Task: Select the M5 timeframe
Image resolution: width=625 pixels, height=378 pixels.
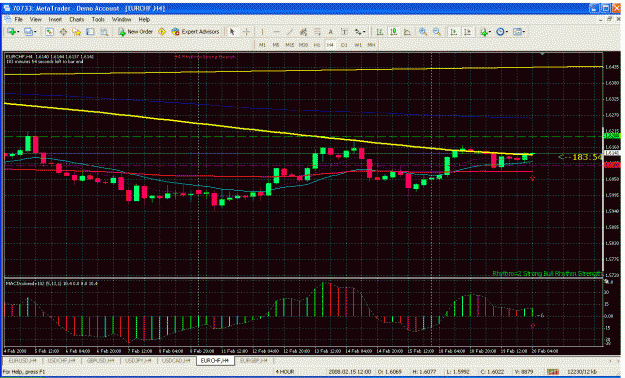Action: click(x=276, y=45)
